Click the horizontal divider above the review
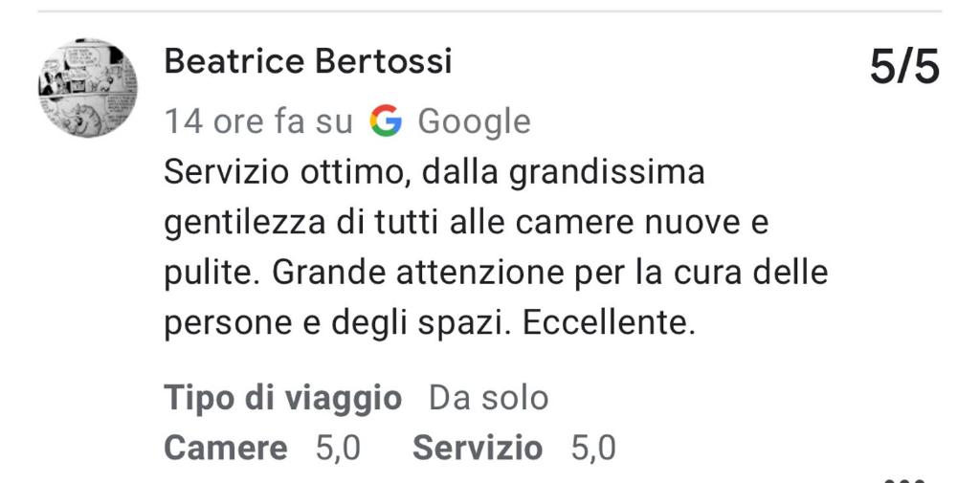 490,11
